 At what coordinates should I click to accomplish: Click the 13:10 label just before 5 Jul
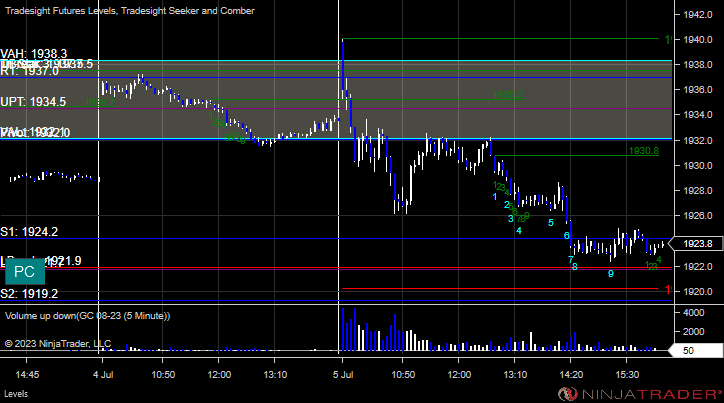coord(275,374)
